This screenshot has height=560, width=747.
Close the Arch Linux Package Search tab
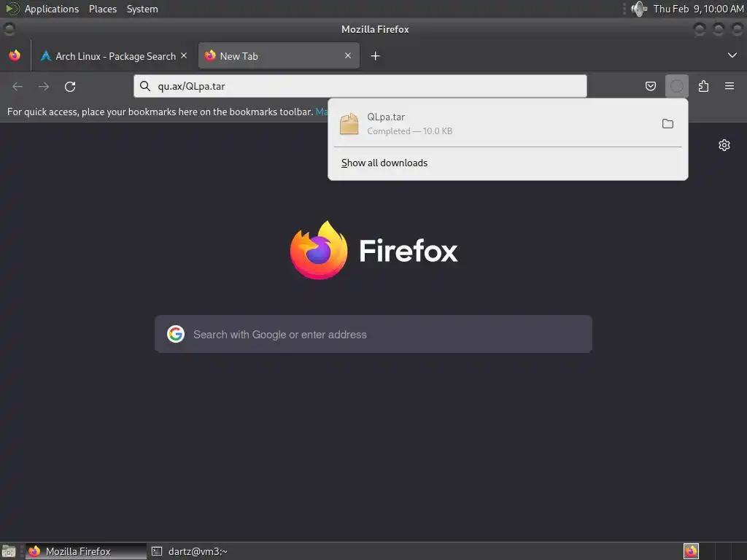point(184,55)
